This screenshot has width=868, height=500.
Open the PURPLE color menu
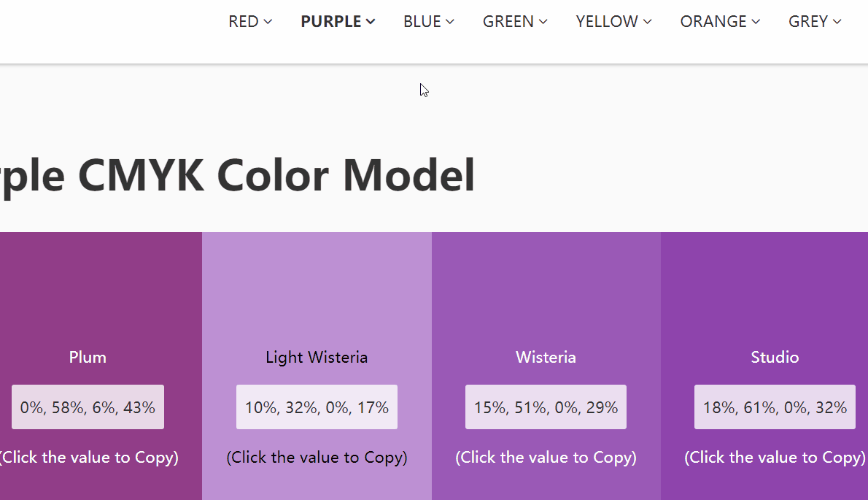pyautogui.click(x=338, y=22)
